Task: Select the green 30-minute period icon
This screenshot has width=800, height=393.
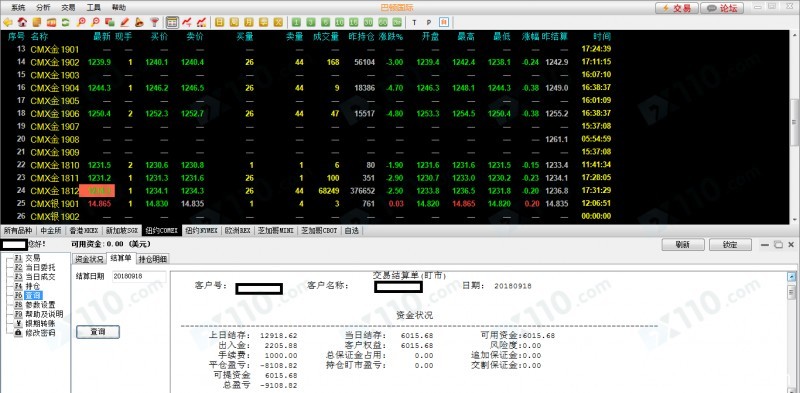Action: (x=368, y=22)
